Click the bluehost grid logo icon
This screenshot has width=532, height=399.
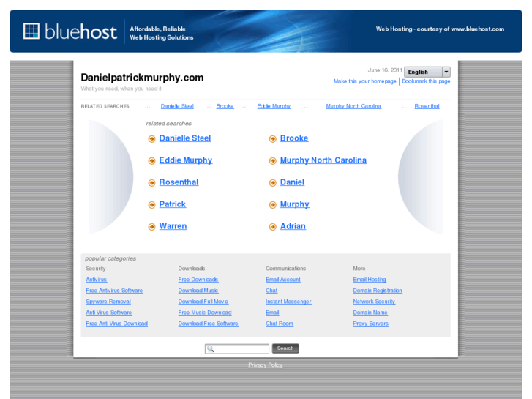(31, 31)
